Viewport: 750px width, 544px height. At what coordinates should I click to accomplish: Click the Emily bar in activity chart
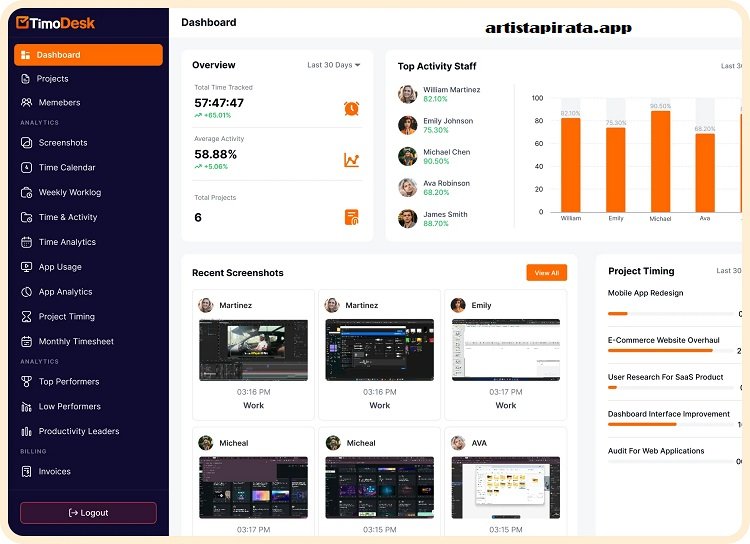point(616,170)
